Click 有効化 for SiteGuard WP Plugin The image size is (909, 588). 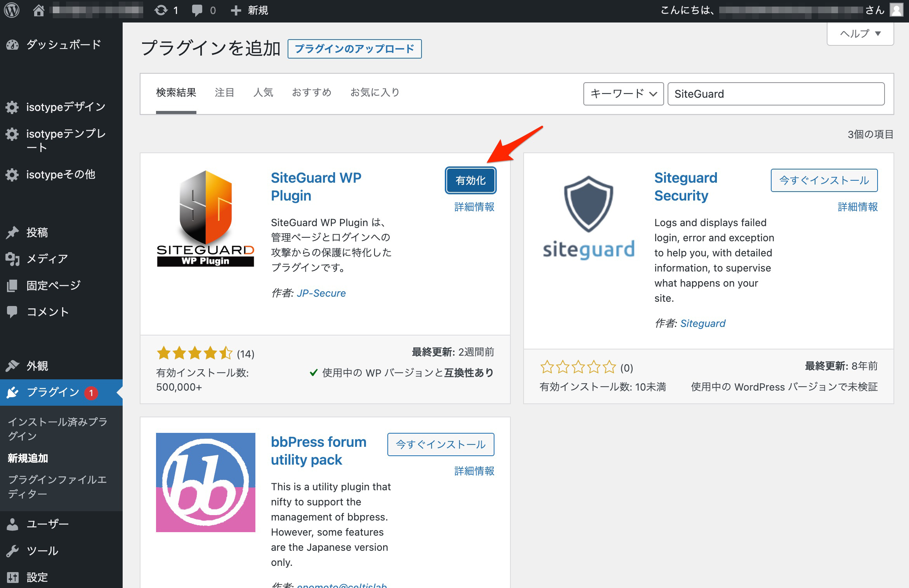pos(470,180)
